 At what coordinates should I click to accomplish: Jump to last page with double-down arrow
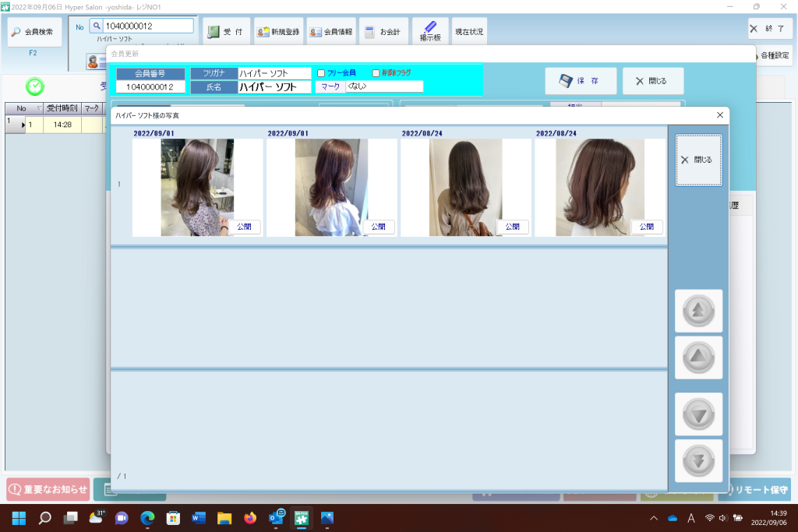(x=698, y=460)
